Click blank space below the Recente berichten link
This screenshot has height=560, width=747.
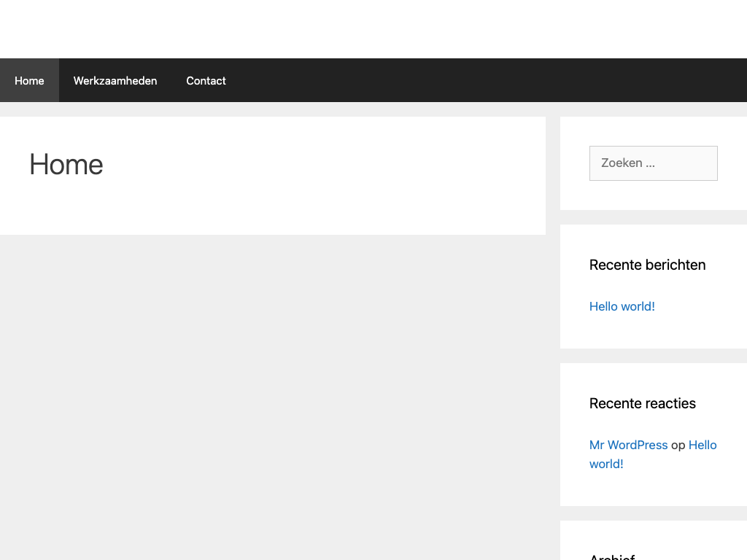tap(653, 332)
